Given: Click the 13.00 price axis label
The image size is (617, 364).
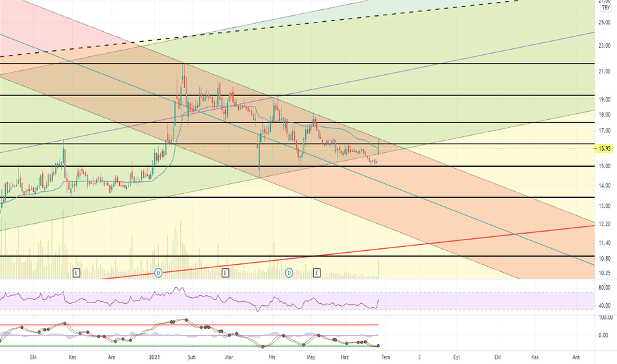Looking at the screenshot, I should [x=604, y=206].
